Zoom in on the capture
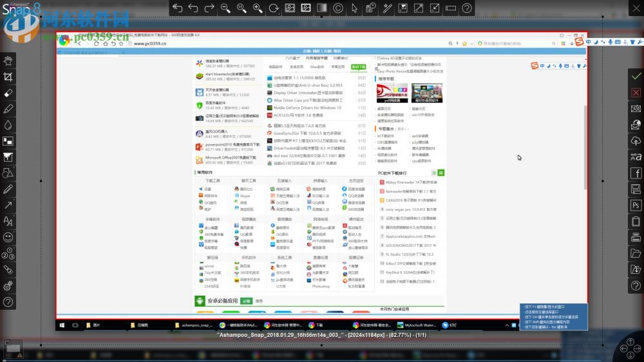Image resolution: width=644 pixels, height=362 pixels. click(x=258, y=8)
